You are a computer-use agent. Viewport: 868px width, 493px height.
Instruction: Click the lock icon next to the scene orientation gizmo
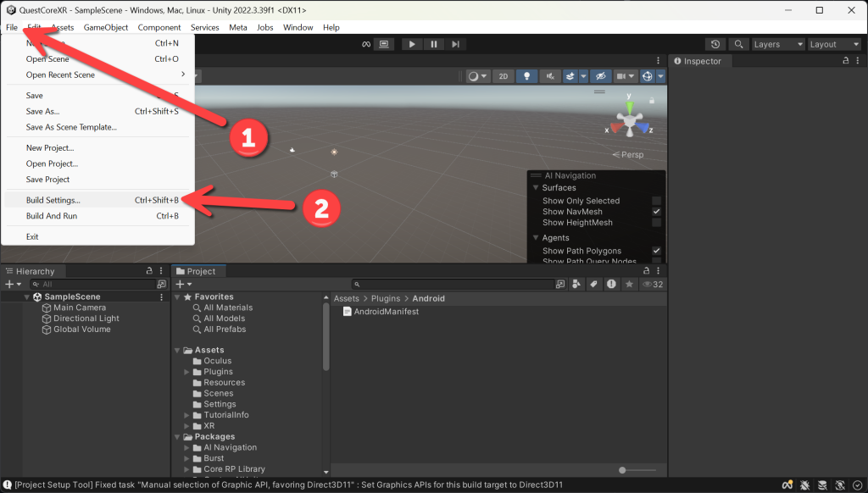point(652,101)
